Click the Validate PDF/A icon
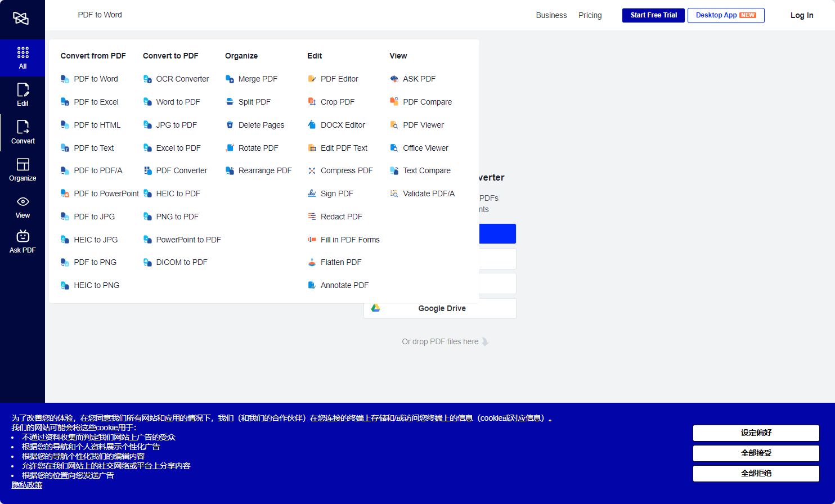This screenshot has height=504, width=835. [394, 193]
